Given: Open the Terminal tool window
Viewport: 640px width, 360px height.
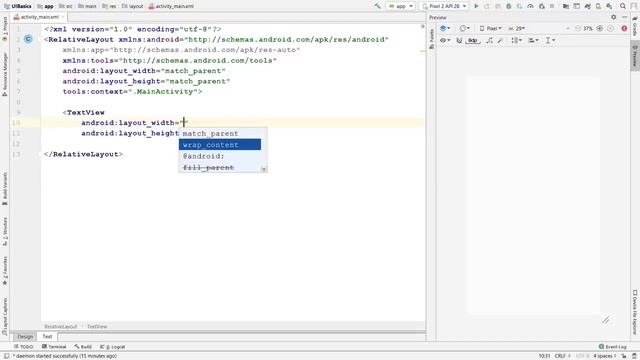Looking at the screenshot, I should click(x=54, y=347).
